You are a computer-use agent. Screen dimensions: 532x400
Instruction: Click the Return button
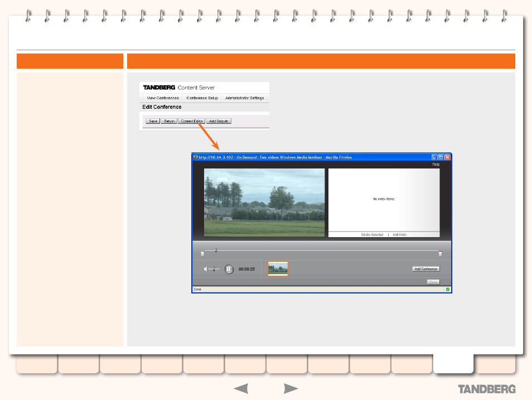[169, 121]
